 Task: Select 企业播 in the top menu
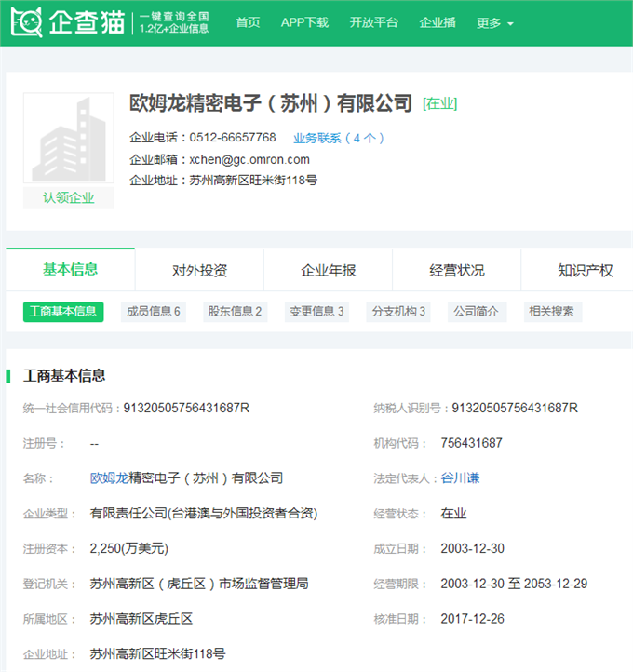tap(438, 22)
